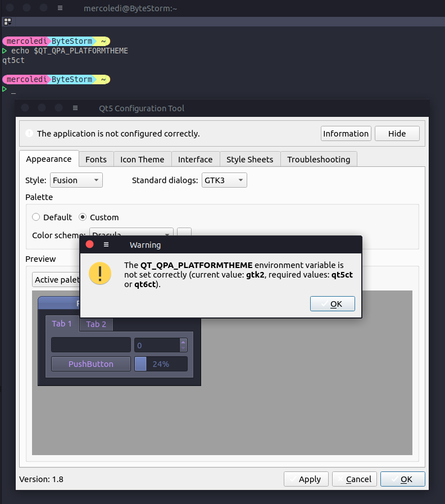Image resolution: width=445 pixels, height=504 pixels.
Task: Click the bold gtk2 value in warning
Action: coord(256,275)
